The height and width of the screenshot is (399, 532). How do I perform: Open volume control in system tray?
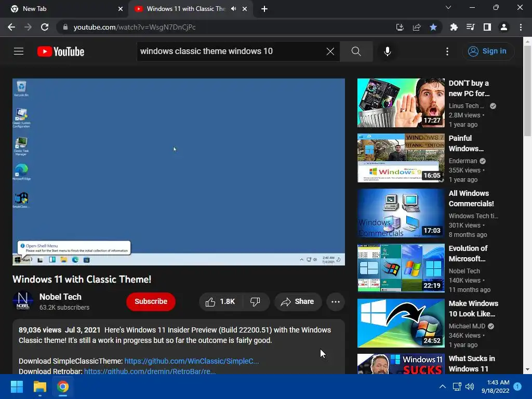point(470,387)
